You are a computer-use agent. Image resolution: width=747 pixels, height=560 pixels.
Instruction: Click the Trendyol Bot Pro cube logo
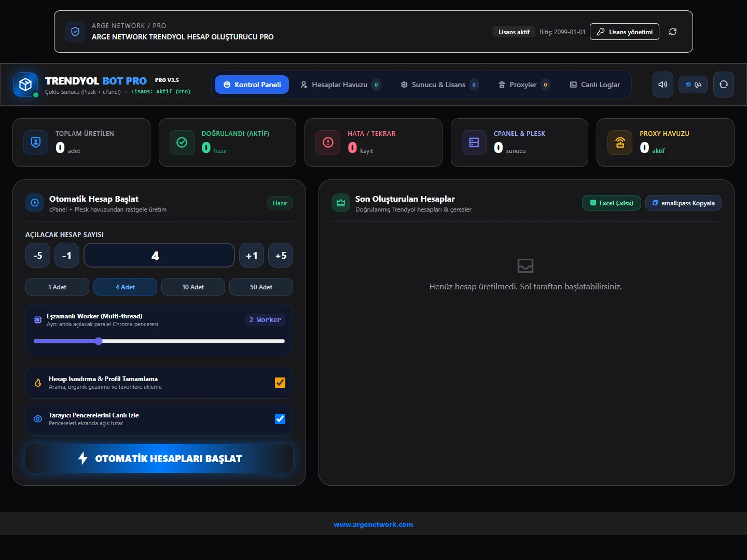click(x=25, y=85)
